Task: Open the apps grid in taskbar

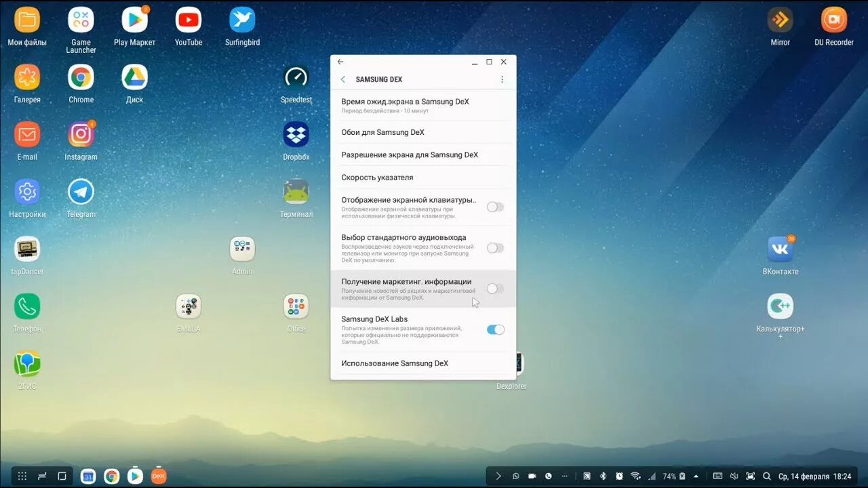Action: [x=22, y=476]
